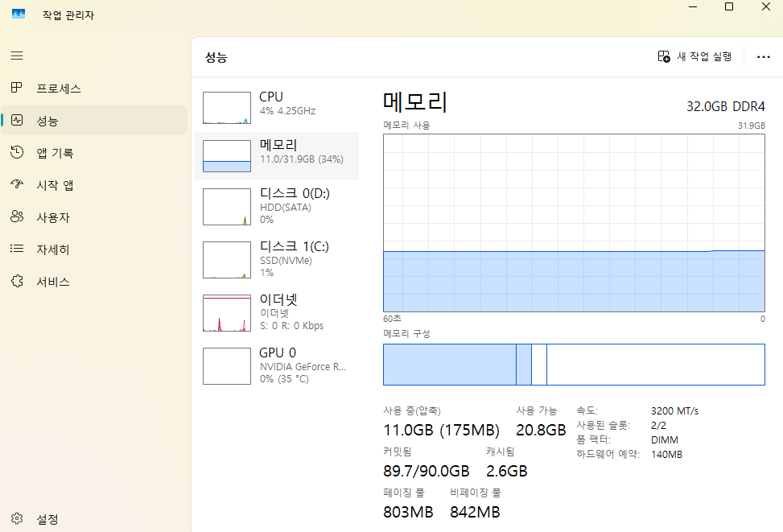Click the 성능 pulse icon
Image resolution: width=783 pixels, height=532 pixels.
[x=17, y=120]
